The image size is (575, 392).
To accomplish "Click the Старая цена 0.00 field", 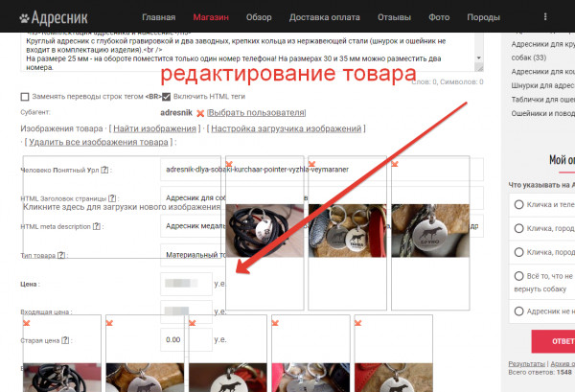I will [186, 340].
